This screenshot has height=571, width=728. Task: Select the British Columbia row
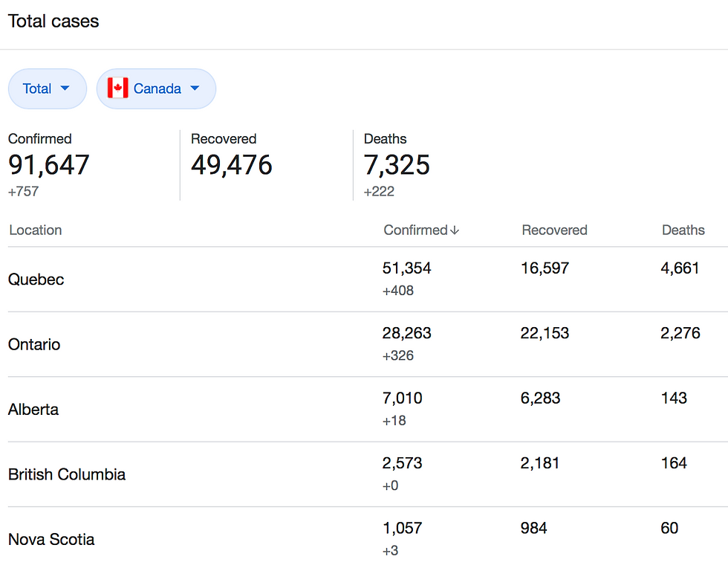tap(67, 474)
